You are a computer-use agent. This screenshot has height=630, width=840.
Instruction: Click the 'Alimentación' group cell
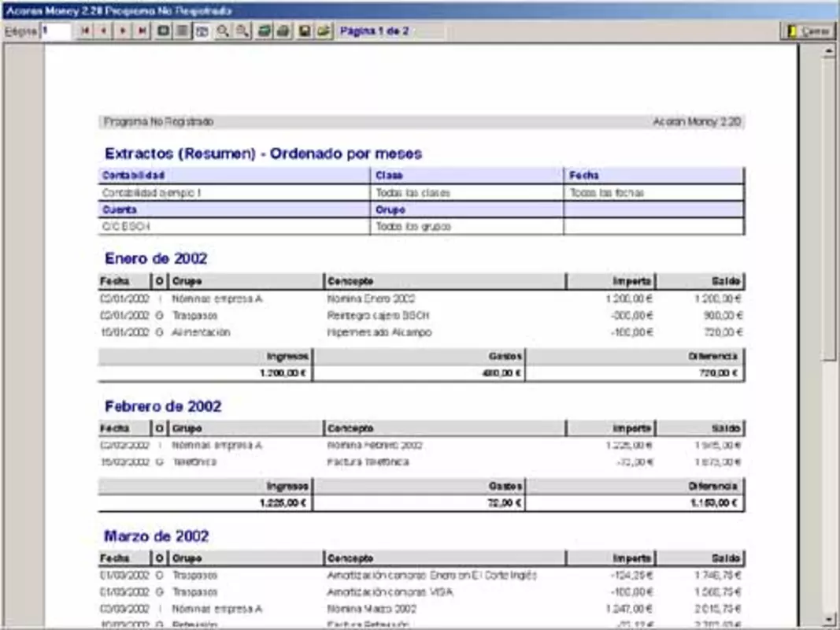pyautogui.click(x=201, y=332)
